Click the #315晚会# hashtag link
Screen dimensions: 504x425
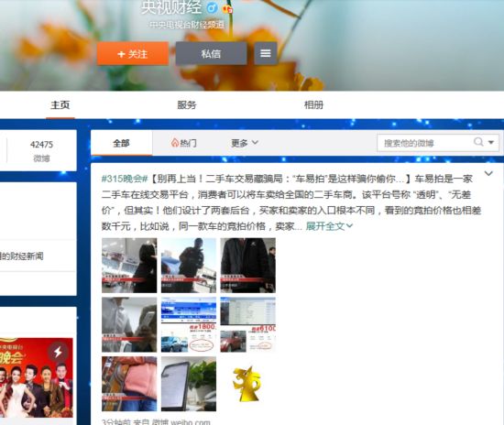pyautogui.click(x=125, y=179)
